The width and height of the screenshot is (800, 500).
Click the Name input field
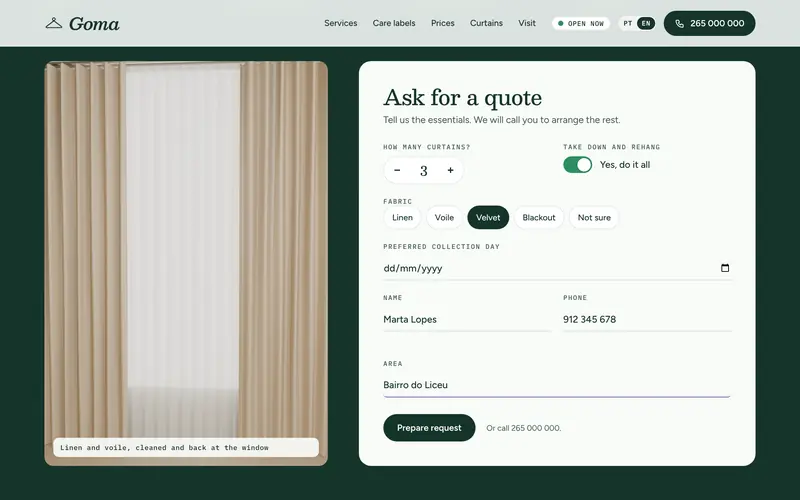tap(467, 319)
